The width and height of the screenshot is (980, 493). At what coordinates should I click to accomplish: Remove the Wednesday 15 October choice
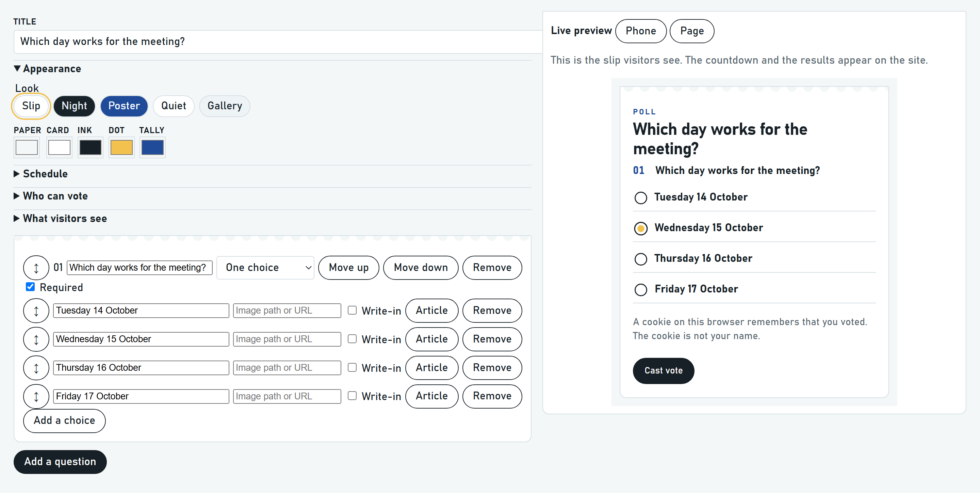pos(492,339)
